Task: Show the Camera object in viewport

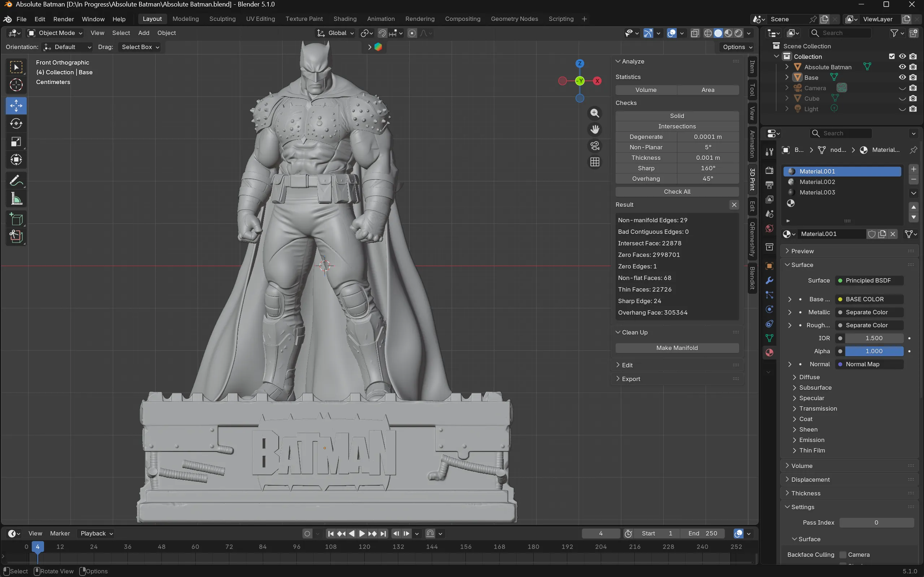Action: point(902,88)
